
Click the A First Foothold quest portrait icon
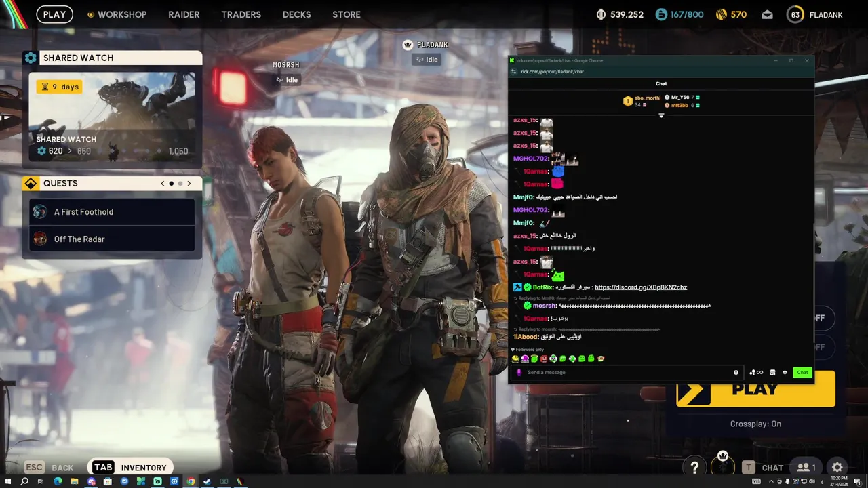(40, 211)
